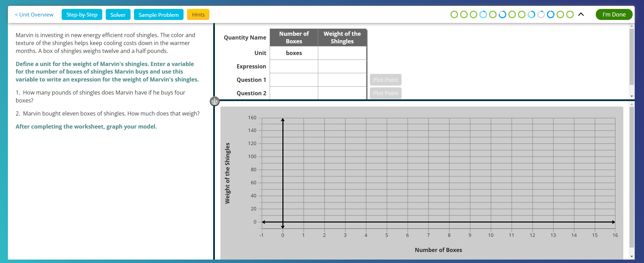The height and width of the screenshot is (263, 644).
Task: Click the Unit row label
Action: point(260,53)
